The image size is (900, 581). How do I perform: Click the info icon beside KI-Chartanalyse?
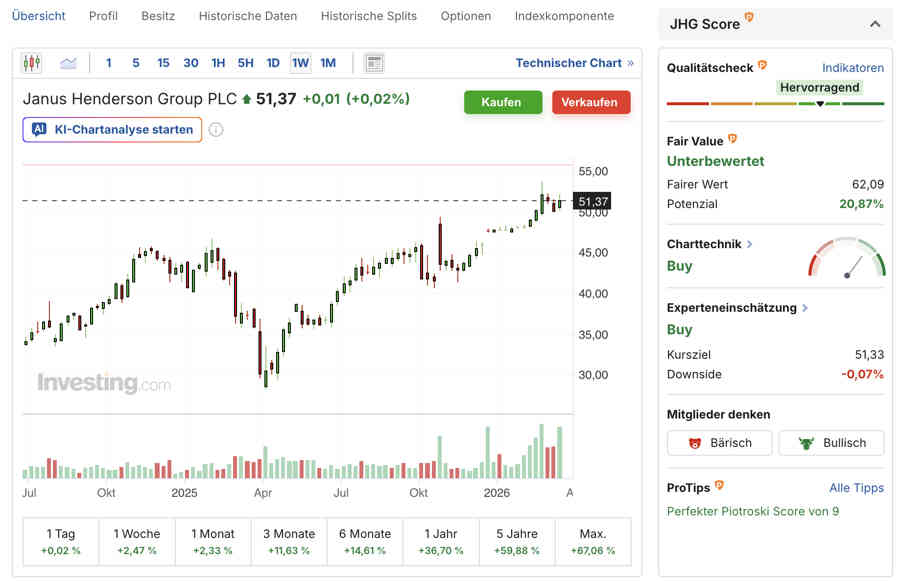(x=216, y=130)
